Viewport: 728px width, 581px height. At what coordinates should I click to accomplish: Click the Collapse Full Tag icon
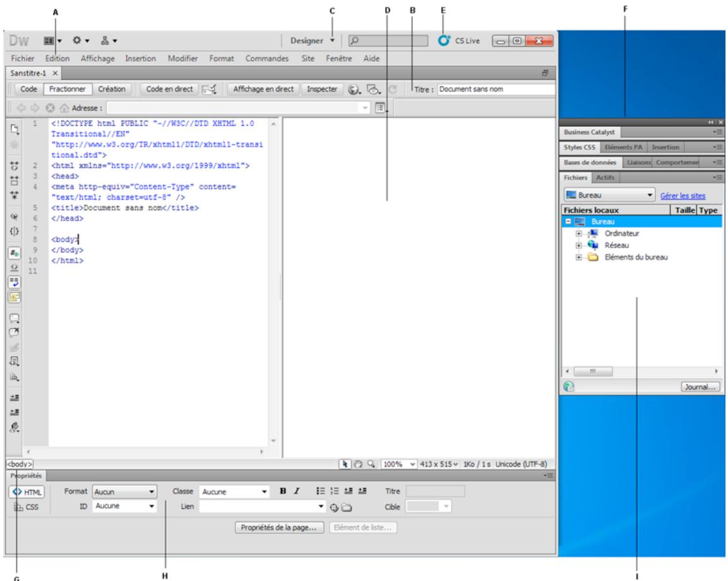coord(14,165)
